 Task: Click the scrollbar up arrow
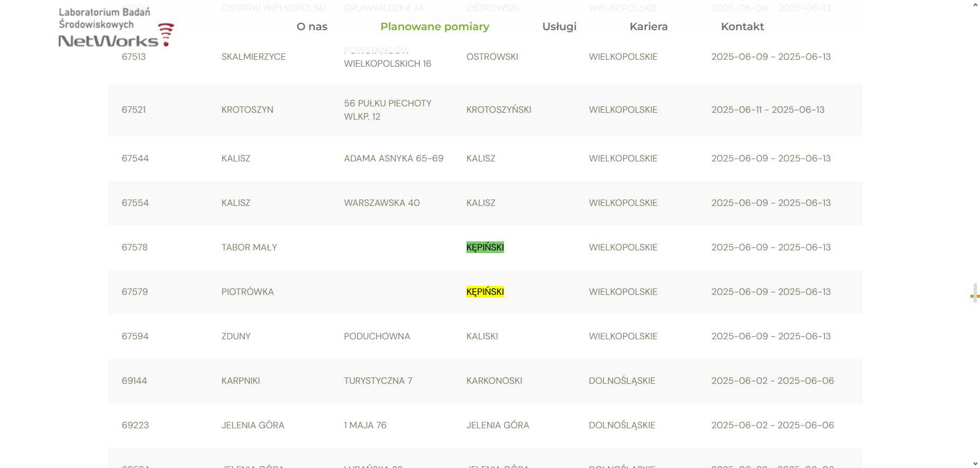coord(975,5)
